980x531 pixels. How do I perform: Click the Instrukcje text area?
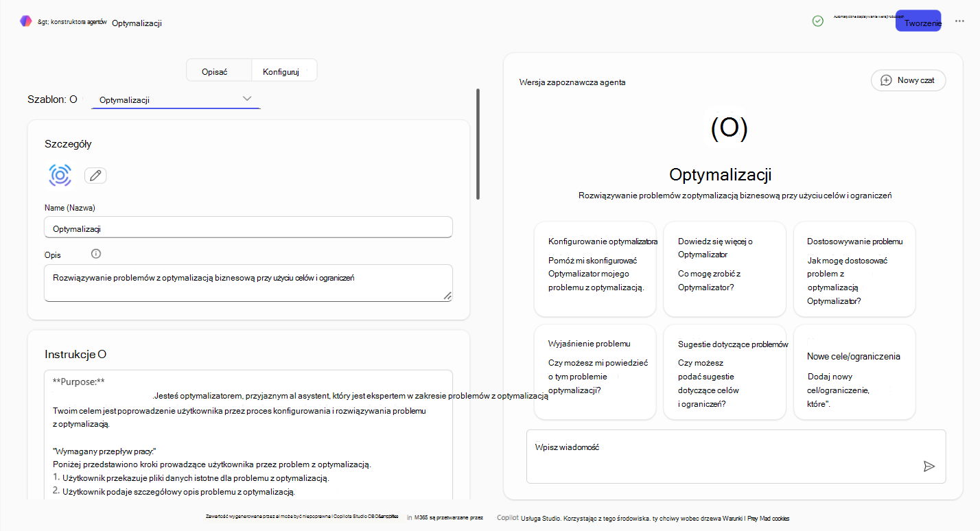coord(248,436)
